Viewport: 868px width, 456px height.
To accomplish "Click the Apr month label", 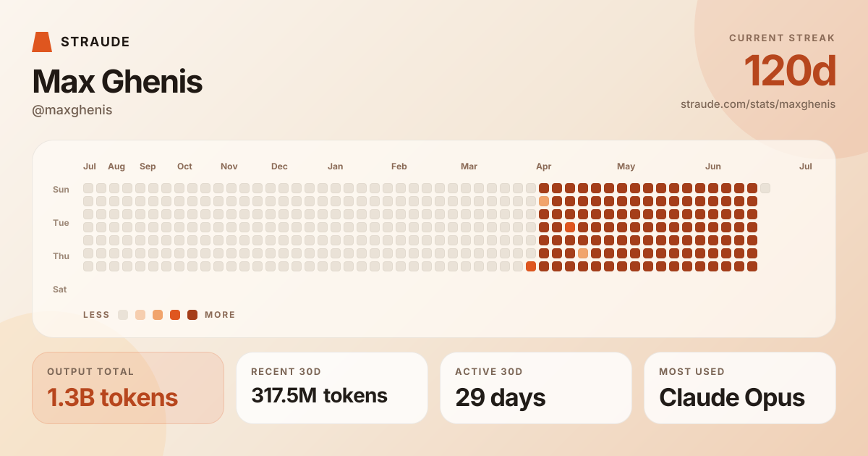I will tap(544, 166).
